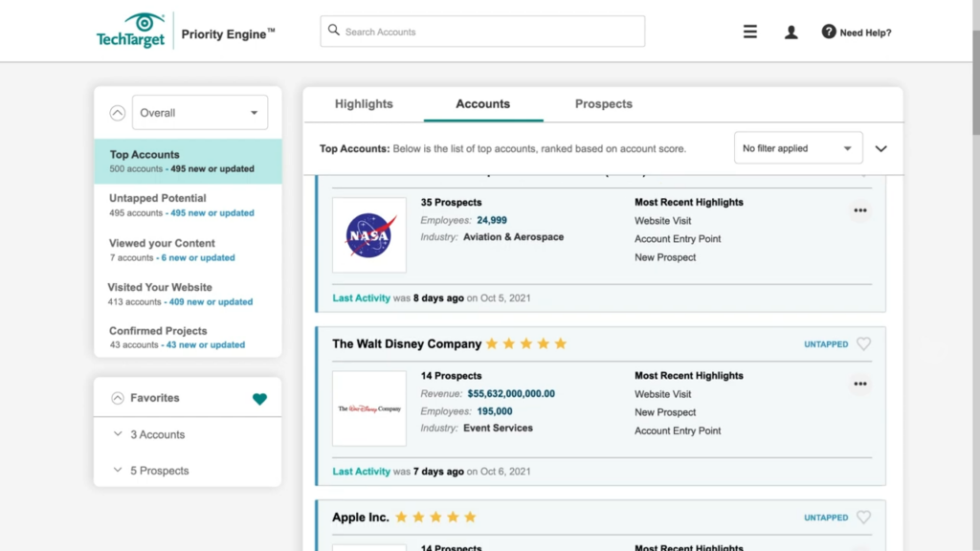Open the Need Help support icon
This screenshot has width=980, height=551.
point(829,31)
